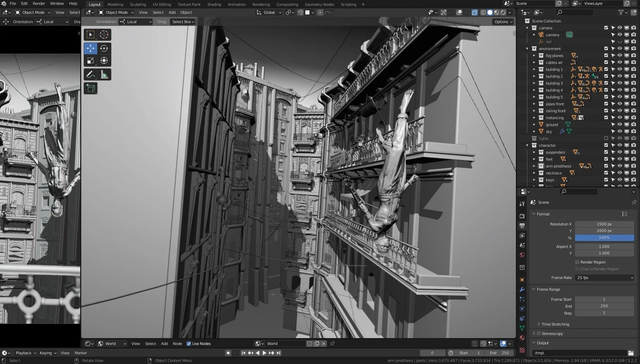Open the Render menu
This screenshot has width=640, height=364.
coord(39,3)
